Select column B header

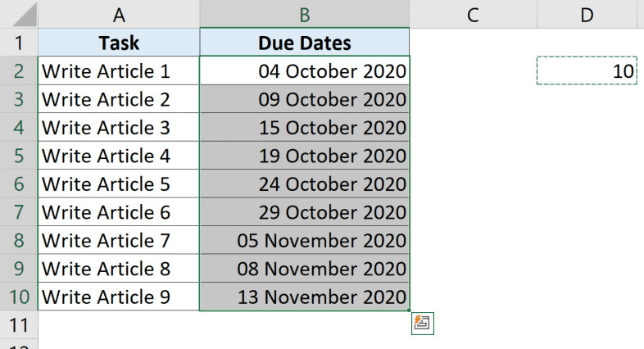pyautogui.click(x=304, y=14)
